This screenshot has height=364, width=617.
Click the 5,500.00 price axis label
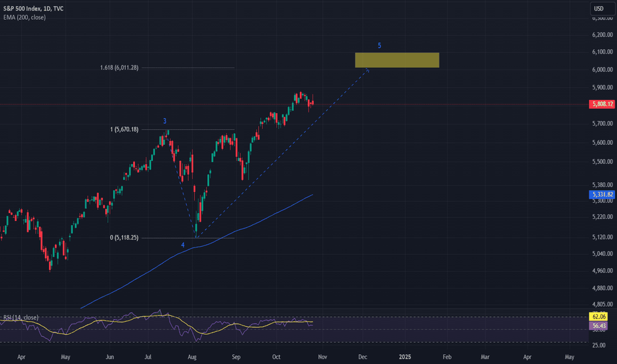coord(602,161)
